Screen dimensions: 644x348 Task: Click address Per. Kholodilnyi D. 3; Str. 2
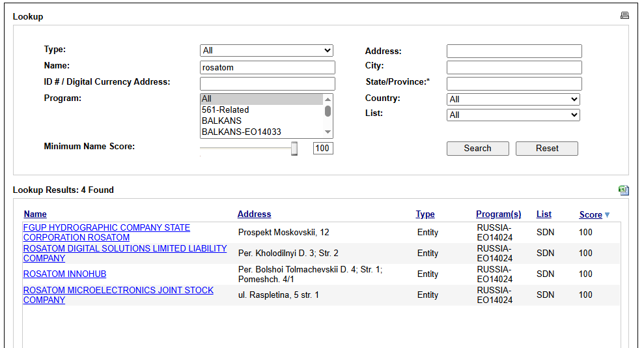tap(288, 254)
